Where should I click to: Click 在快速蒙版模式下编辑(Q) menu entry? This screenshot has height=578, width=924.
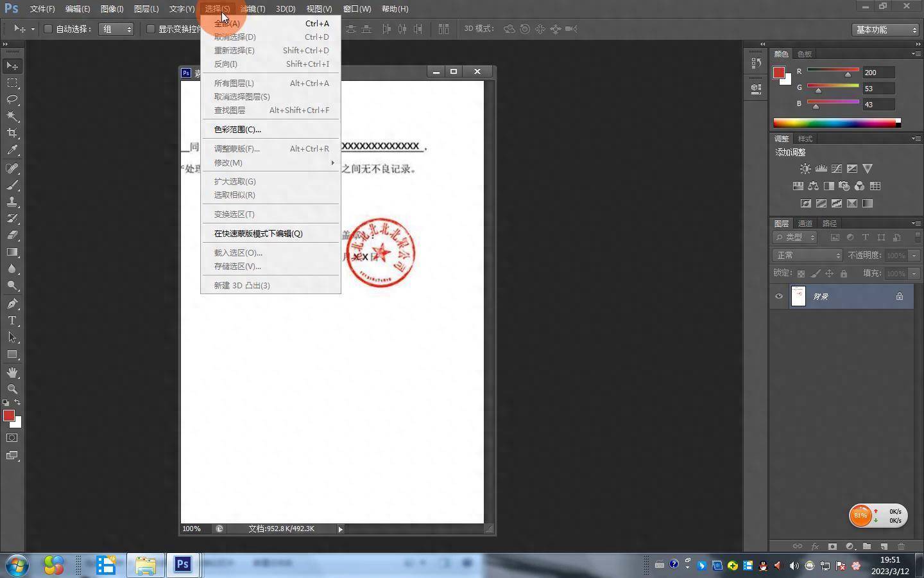tap(258, 234)
